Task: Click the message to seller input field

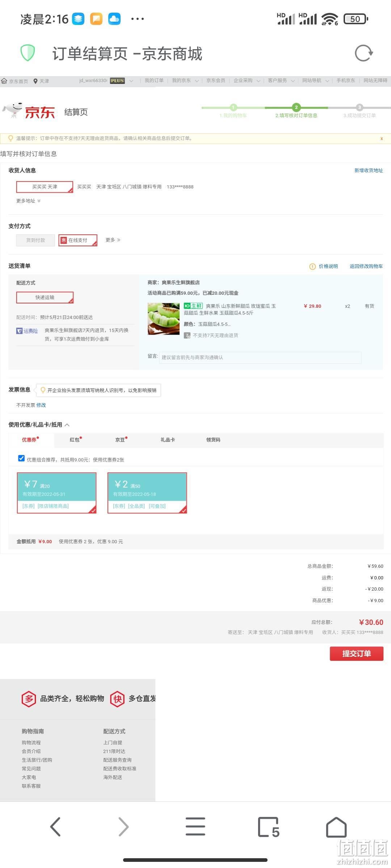Action: (x=260, y=357)
